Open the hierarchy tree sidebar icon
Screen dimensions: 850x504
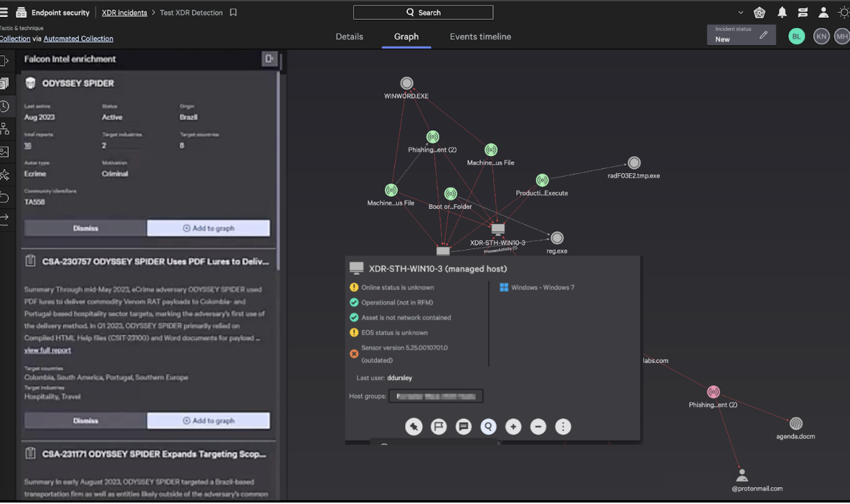click(4, 129)
